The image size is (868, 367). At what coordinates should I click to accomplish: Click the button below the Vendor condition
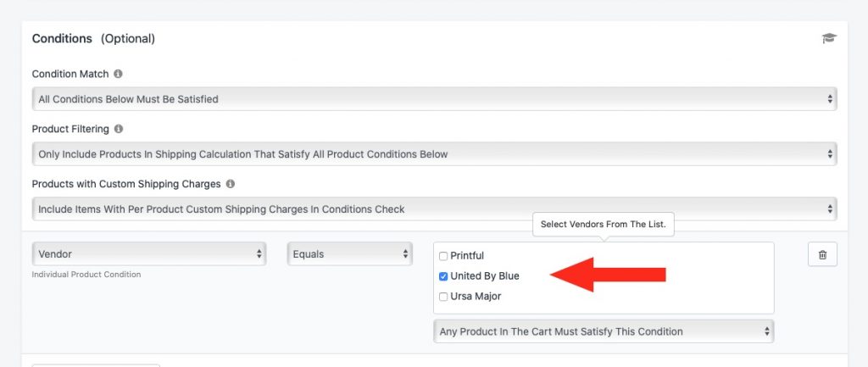96,365
